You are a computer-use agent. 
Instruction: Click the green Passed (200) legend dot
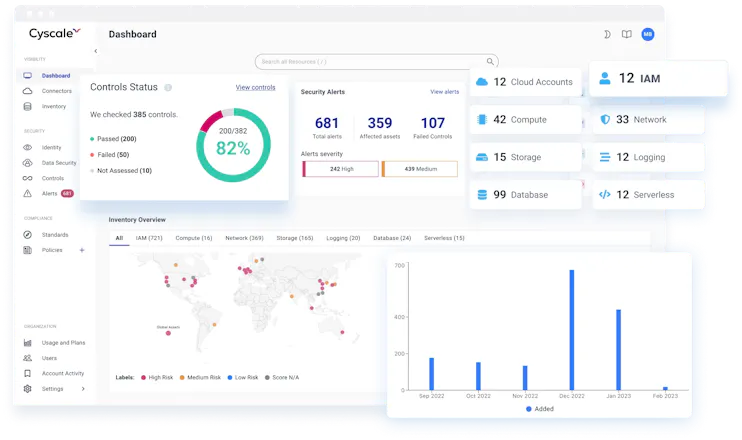92,139
